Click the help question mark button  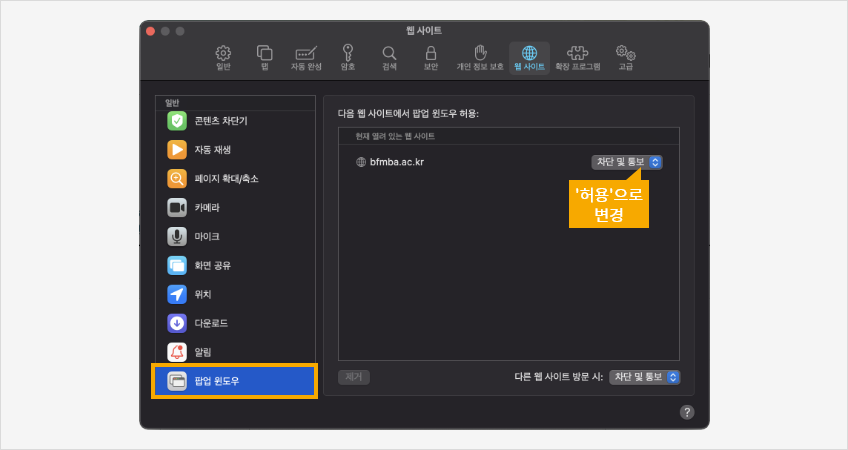click(x=687, y=412)
